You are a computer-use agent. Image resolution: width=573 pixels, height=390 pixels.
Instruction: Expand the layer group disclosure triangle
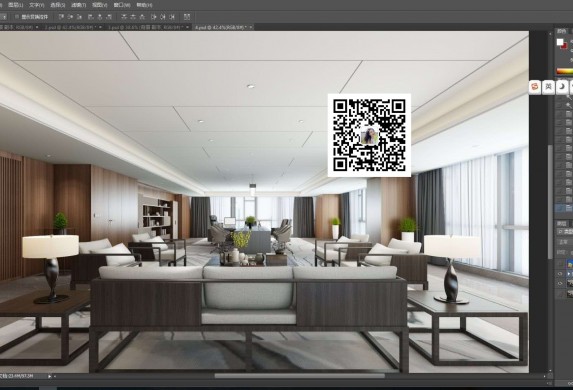click(x=569, y=274)
